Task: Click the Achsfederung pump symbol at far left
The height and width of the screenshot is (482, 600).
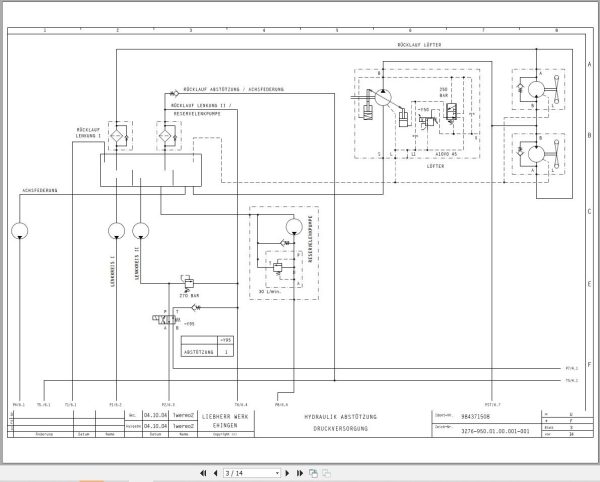Action: click(20, 231)
